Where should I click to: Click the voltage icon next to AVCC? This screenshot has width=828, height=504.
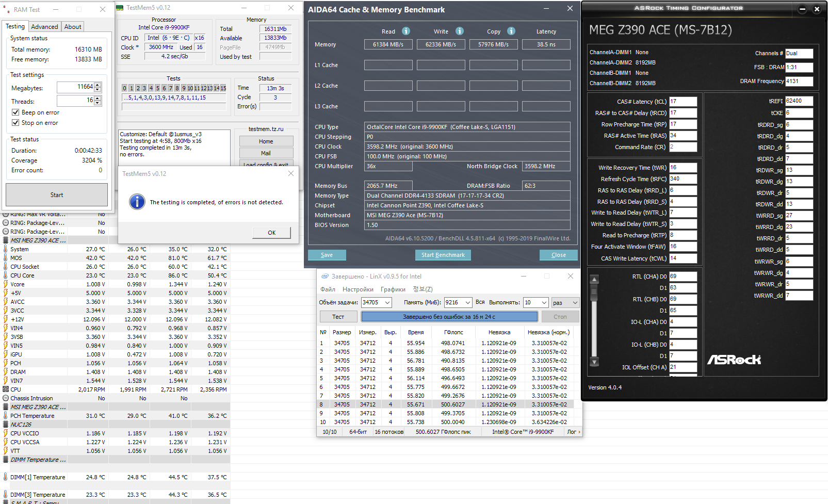6,302
